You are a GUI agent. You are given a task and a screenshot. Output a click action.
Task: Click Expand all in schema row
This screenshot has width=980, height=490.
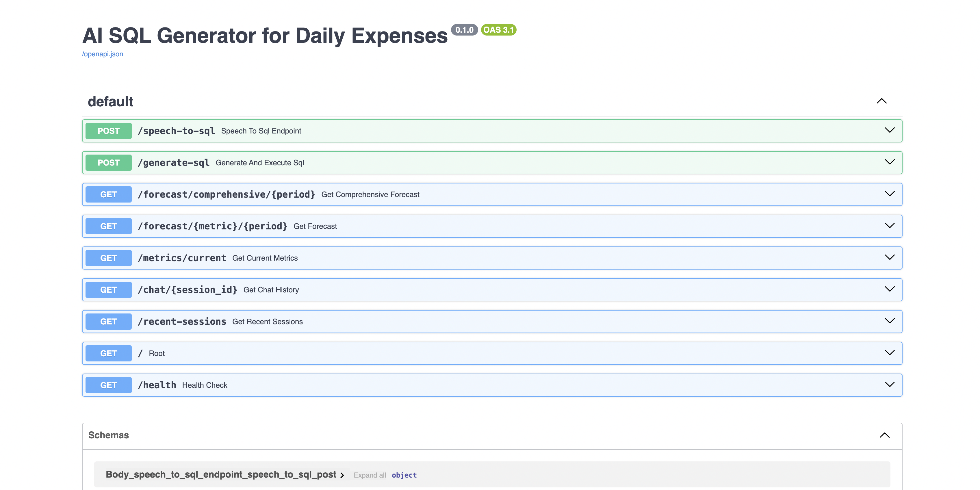pyautogui.click(x=370, y=475)
